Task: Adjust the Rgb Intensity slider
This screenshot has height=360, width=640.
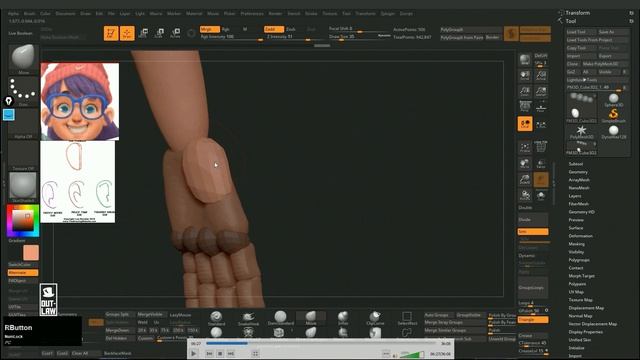Action: pos(231,37)
